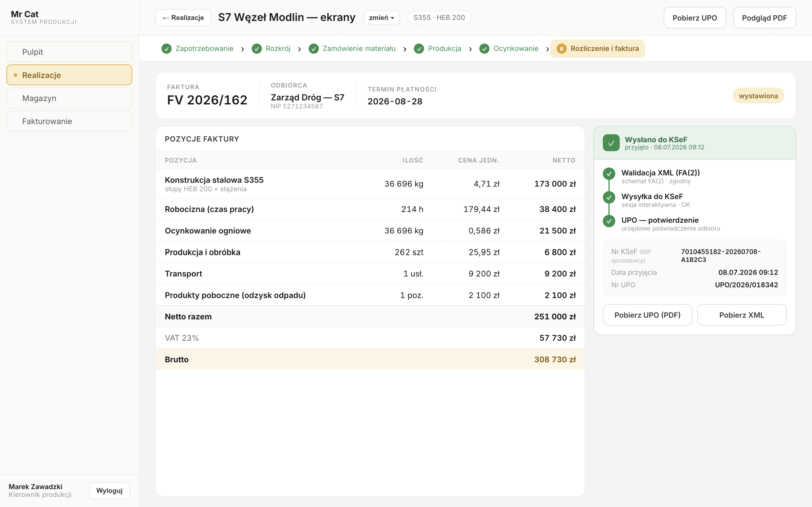This screenshot has height=507, width=812.
Task: Click the Robocizna (czas pracy) row
Action: tap(370, 209)
